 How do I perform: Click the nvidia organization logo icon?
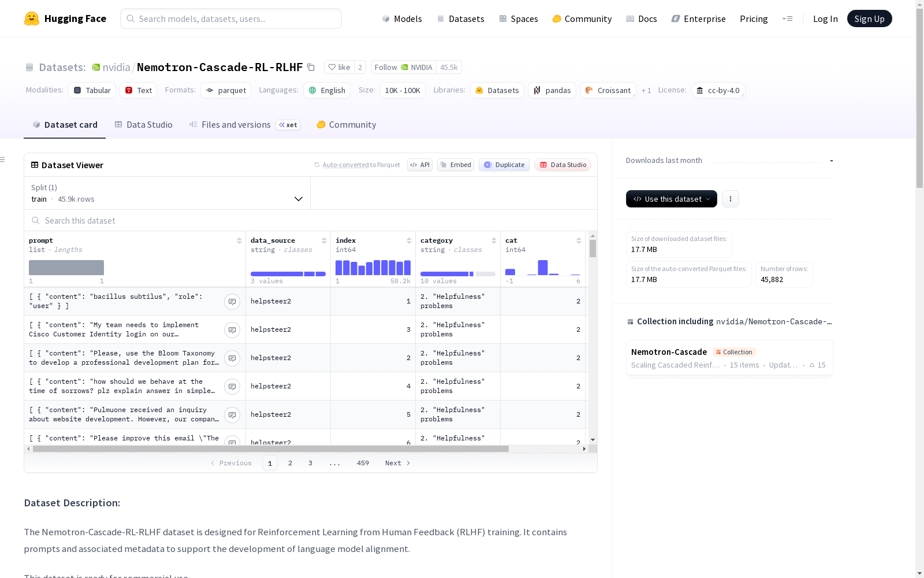click(96, 67)
